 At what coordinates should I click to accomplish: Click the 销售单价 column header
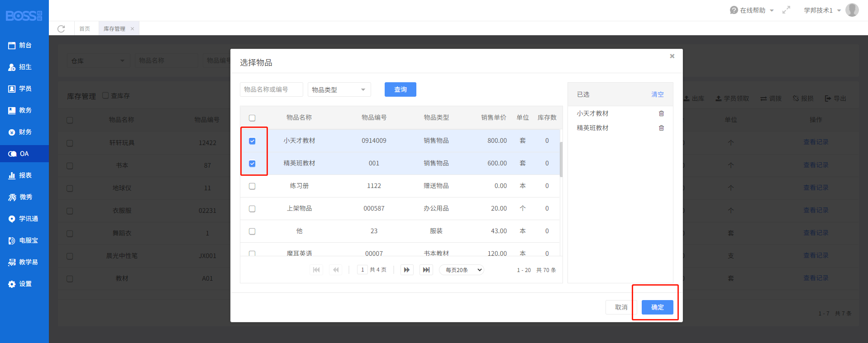click(x=494, y=117)
